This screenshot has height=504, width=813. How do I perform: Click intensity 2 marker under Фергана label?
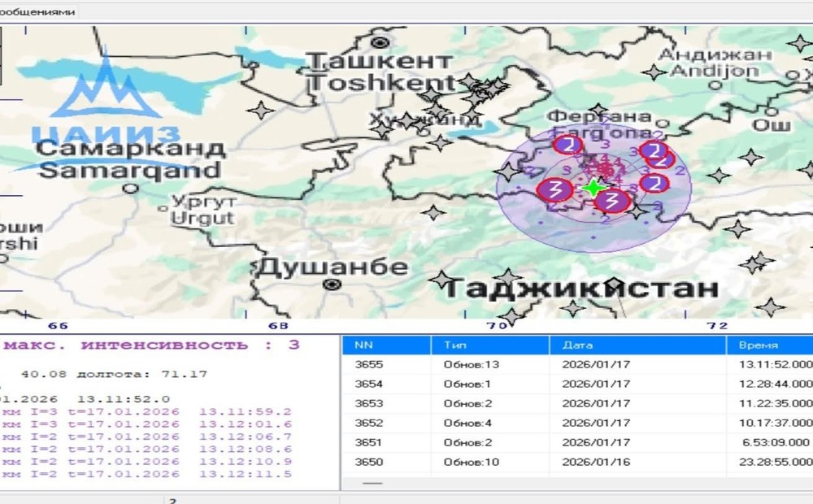coord(567,145)
